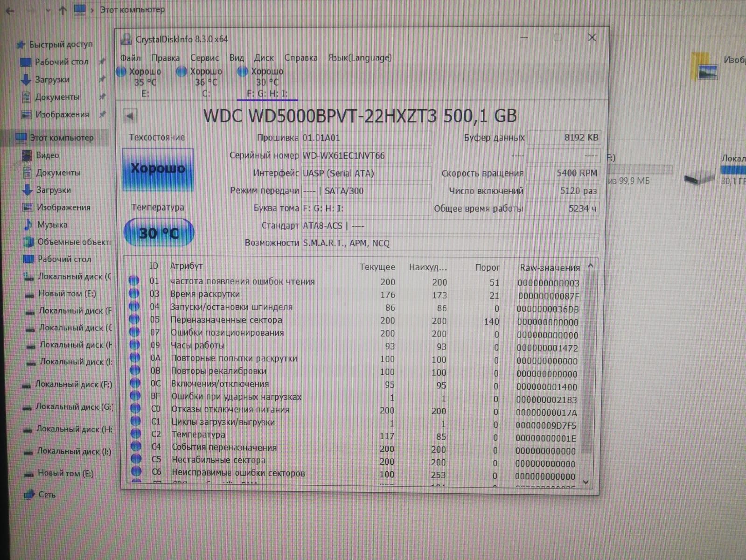Click the Интерфейс field UASP (Serial ATA)

366,174
